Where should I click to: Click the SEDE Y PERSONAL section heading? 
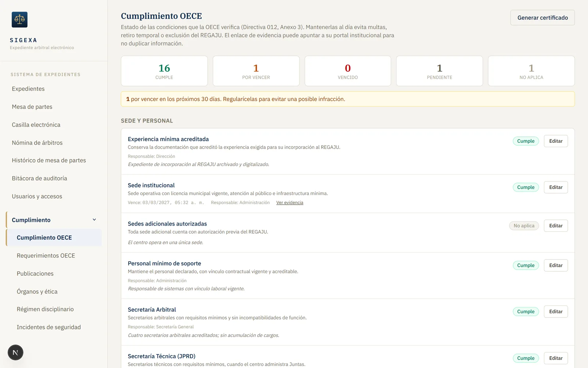pyautogui.click(x=147, y=121)
